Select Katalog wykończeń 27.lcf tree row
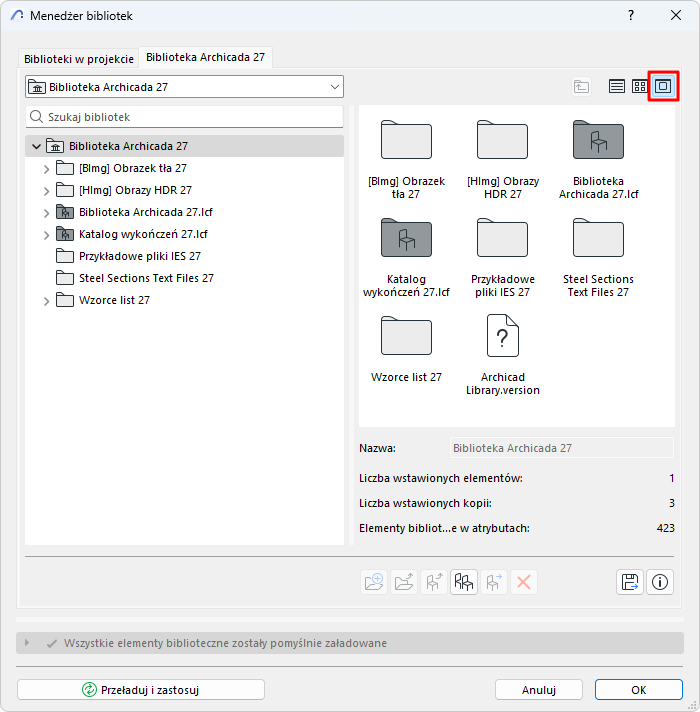Screen dimensions: 700x712 click(184, 234)
